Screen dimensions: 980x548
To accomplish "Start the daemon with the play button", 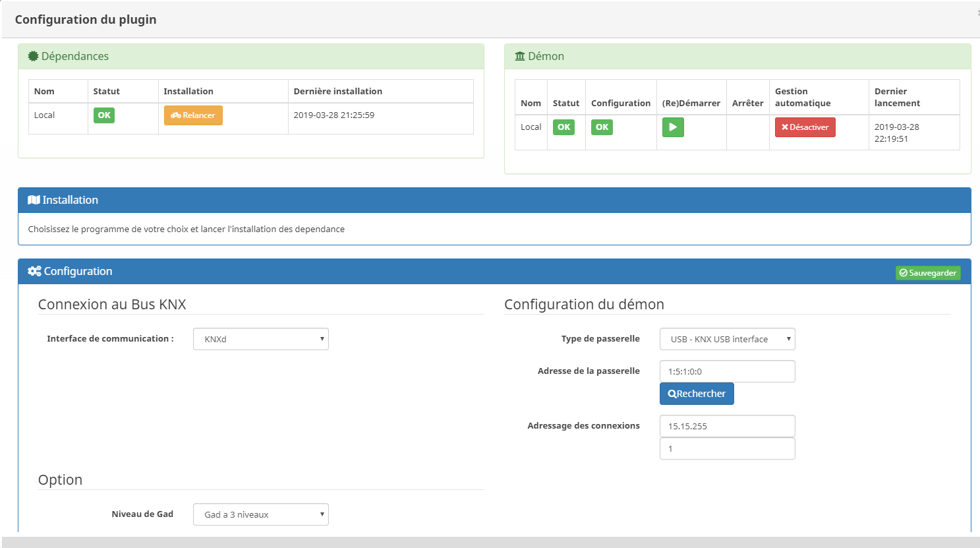I will (673, 127).
